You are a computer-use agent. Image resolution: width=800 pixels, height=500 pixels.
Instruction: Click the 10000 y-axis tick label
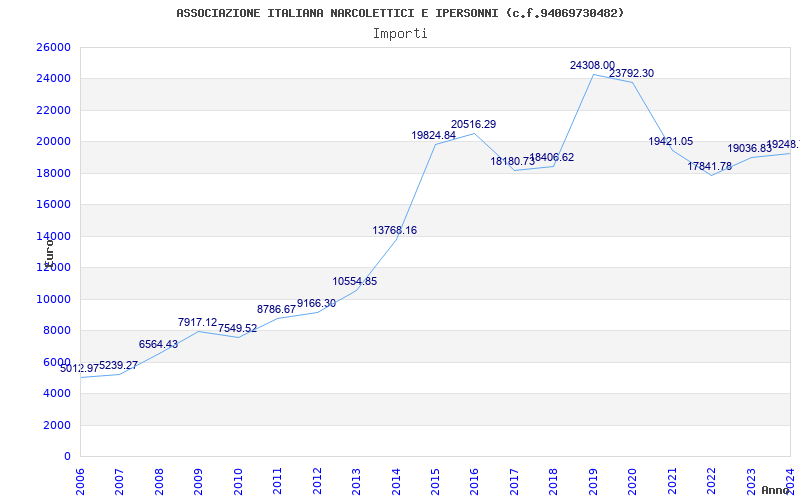coord(54,299)
